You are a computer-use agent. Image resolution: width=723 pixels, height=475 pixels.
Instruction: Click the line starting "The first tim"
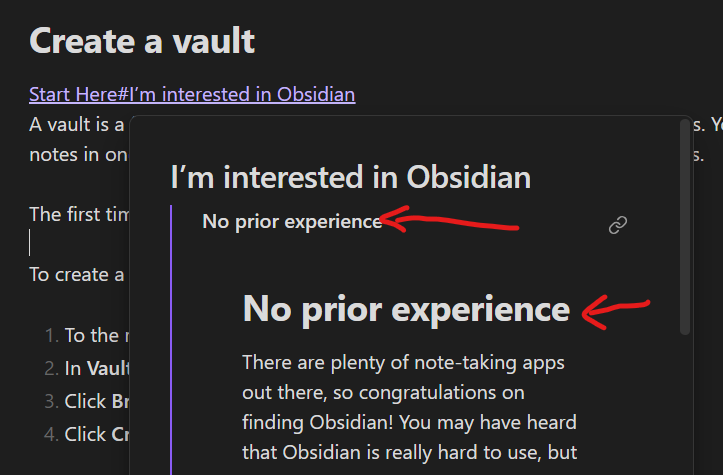coord(79,214)
